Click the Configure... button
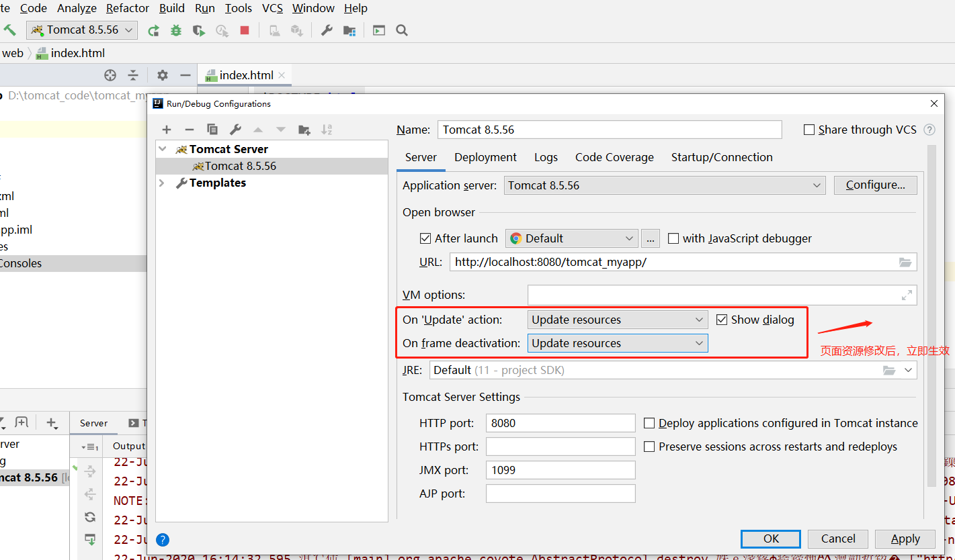The width and height of the screenshot is (955, 560). (x=876, y=185)
